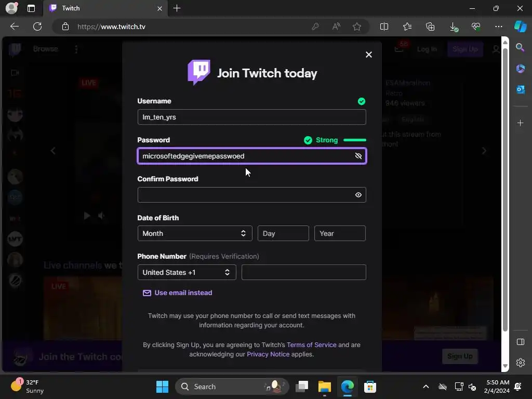Toggle the split screen icon
Screen dimensions: 532x399
pyautogui.click(x=384, y=26)
